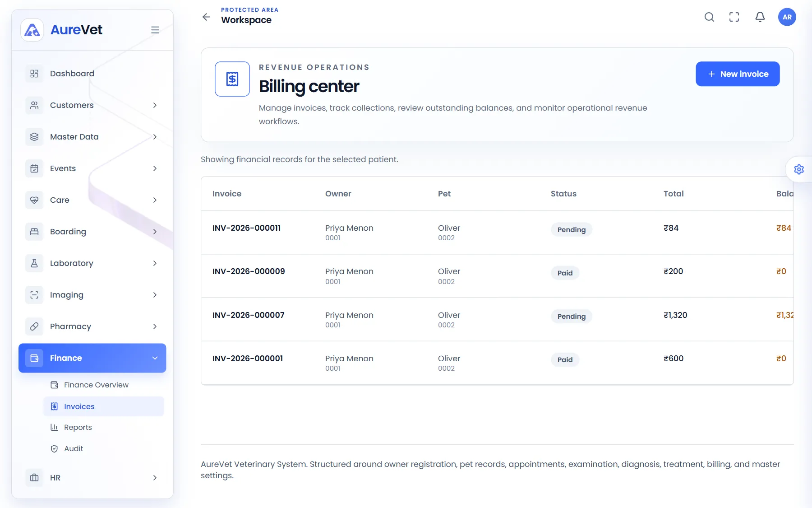
Task: Click the Owner column header
Action: coord(338,194)
